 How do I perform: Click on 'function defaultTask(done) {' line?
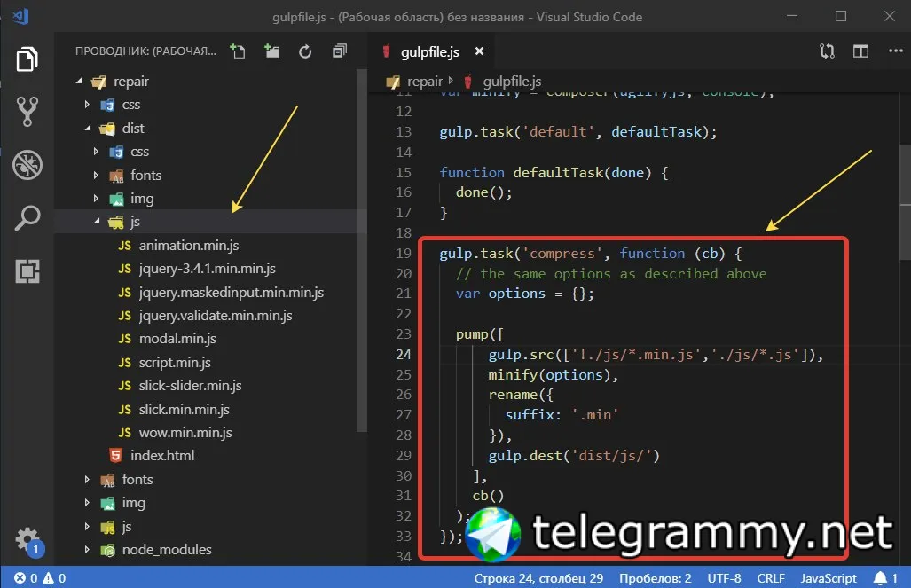(554, 173)
